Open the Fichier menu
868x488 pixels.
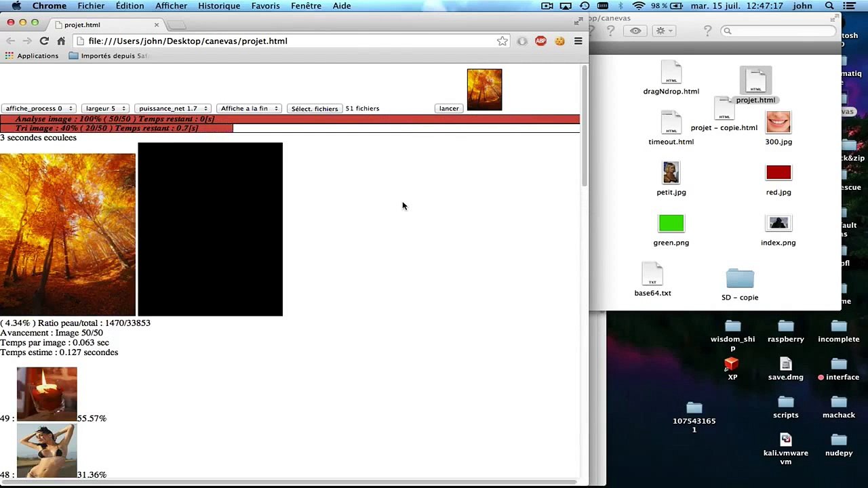tap(91, 6)
